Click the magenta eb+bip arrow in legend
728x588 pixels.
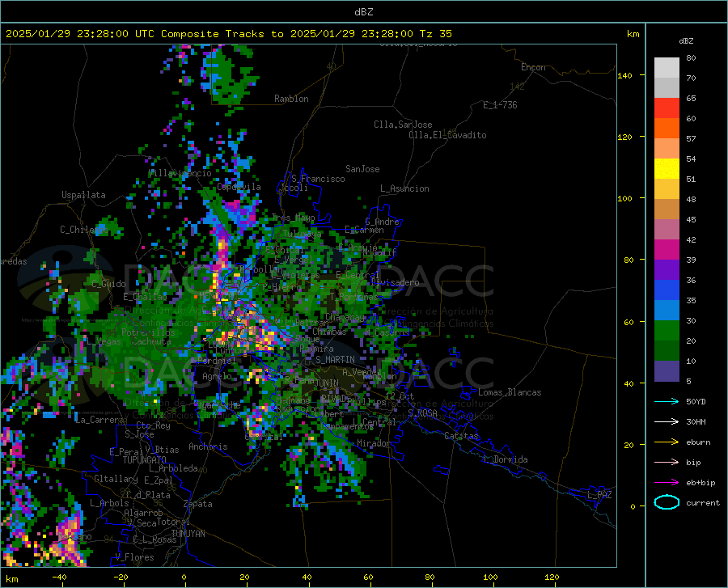[x=667, y=483]
